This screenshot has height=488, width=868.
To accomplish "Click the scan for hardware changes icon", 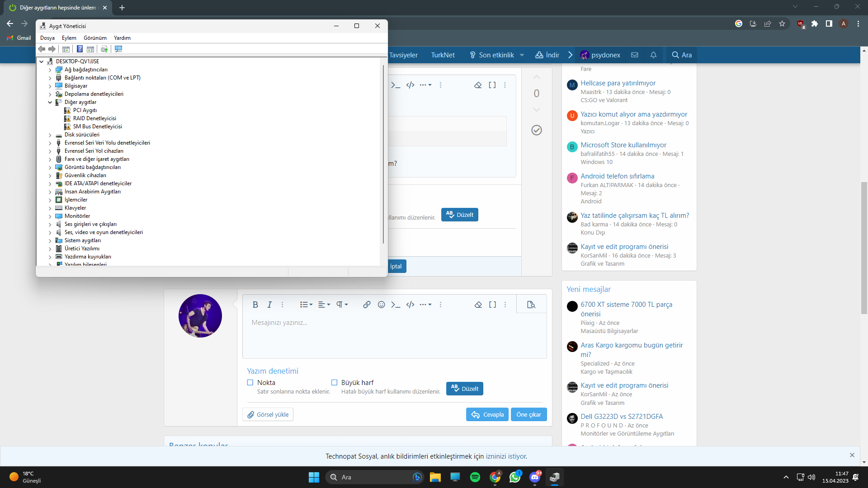I will click(x=118, y=49).
